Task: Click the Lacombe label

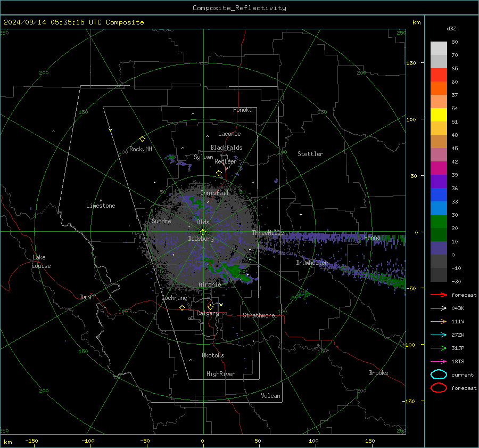Action: (229, 134)
